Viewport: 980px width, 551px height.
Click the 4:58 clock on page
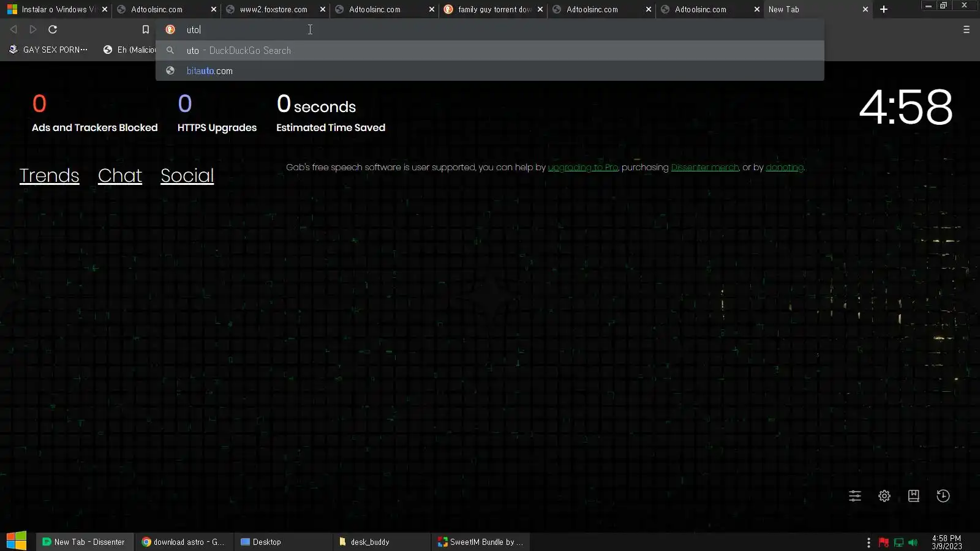coord(906,107)
